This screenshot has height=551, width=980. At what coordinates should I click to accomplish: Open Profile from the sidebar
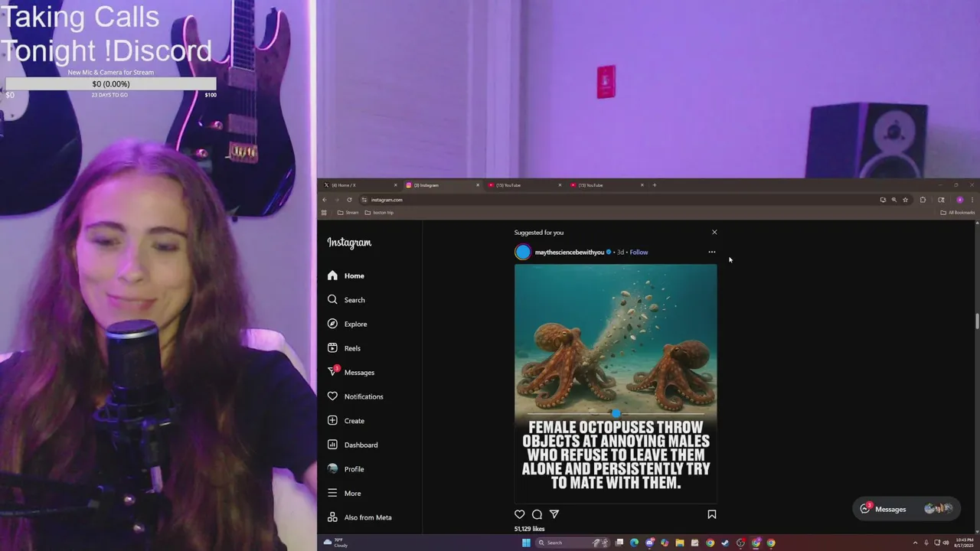pyautogui.click(x=345, y=469)
